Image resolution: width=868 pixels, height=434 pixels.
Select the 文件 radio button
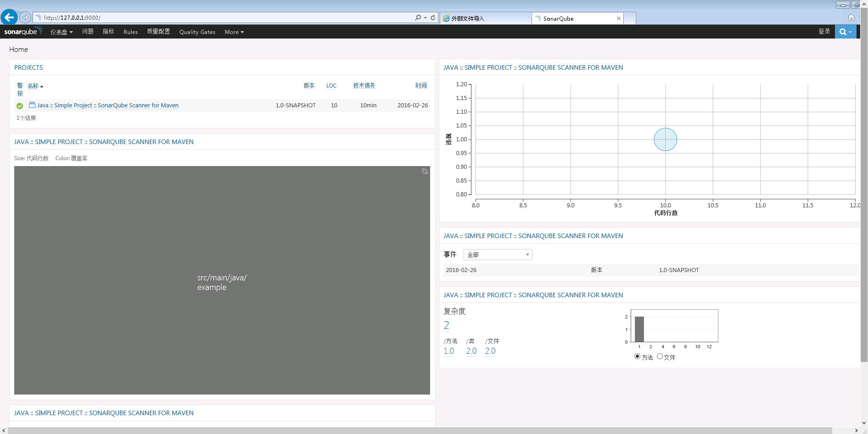[660, 356]
